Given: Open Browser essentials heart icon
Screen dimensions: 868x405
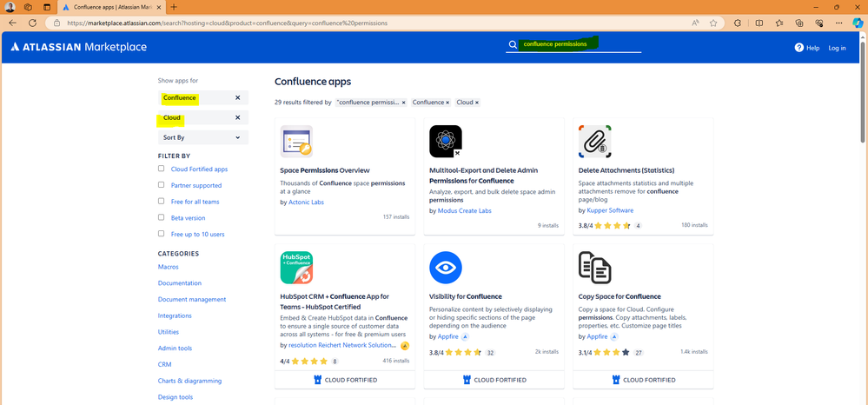Looking at the screenshot, I should pyautogui.click(x=820, y=23).
